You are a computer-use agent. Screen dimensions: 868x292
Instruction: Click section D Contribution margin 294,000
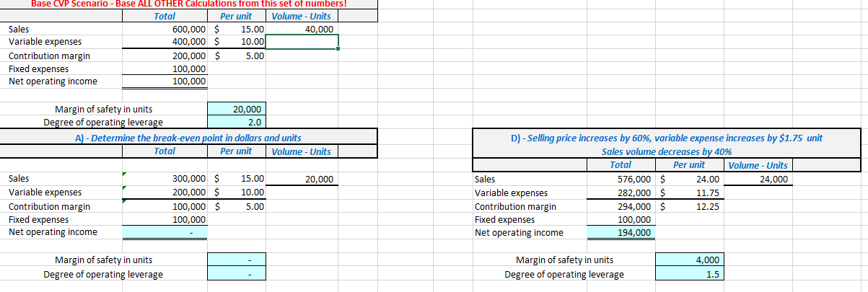coord(621,206)
